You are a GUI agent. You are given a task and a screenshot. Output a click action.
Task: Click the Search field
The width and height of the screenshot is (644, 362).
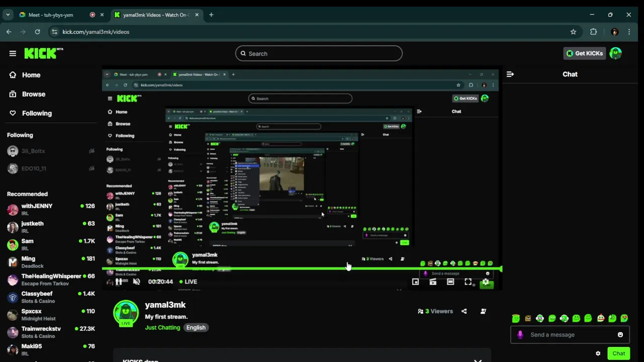coord(319,53)
